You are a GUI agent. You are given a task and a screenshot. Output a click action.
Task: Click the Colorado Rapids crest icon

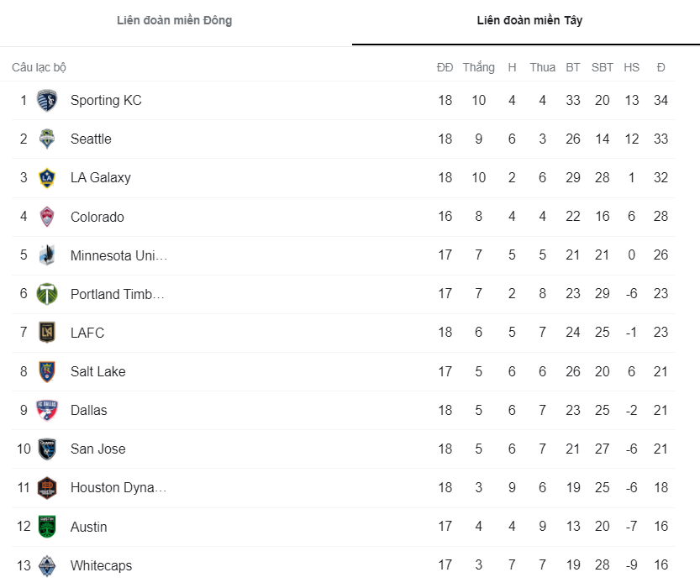point(46,216)
